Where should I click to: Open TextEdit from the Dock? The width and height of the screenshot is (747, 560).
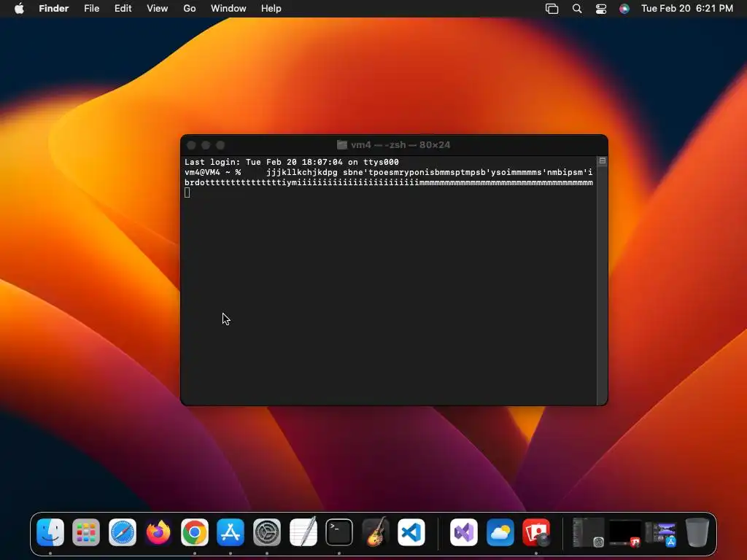(303, 532)
